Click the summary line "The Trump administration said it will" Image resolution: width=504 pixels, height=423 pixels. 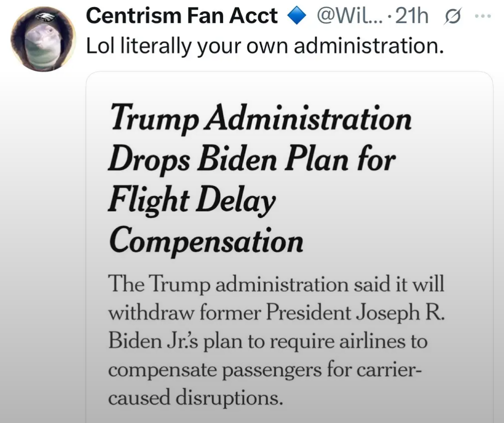click(x=276, y=284)
